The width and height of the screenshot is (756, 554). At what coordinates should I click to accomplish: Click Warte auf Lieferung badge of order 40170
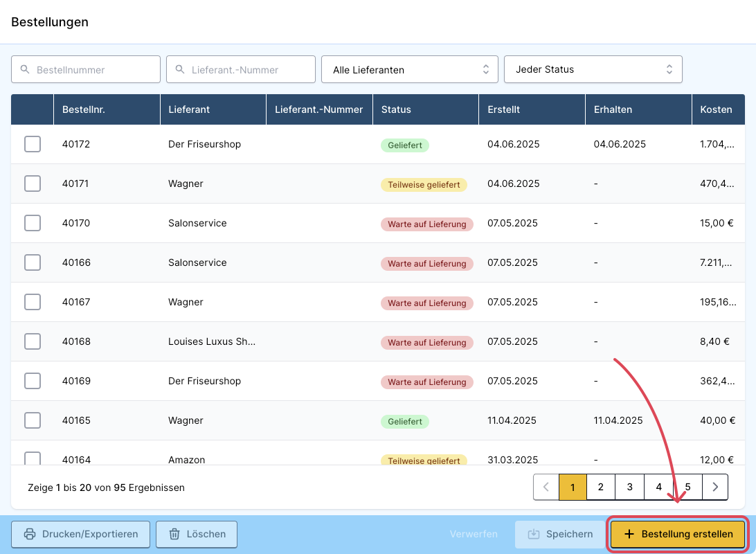click(427, 224)
